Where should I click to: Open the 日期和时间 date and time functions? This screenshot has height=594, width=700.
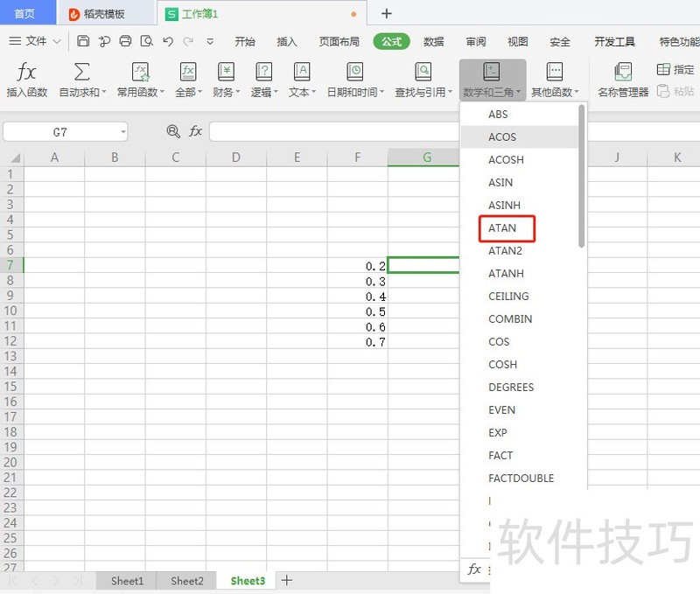(354, 73)
